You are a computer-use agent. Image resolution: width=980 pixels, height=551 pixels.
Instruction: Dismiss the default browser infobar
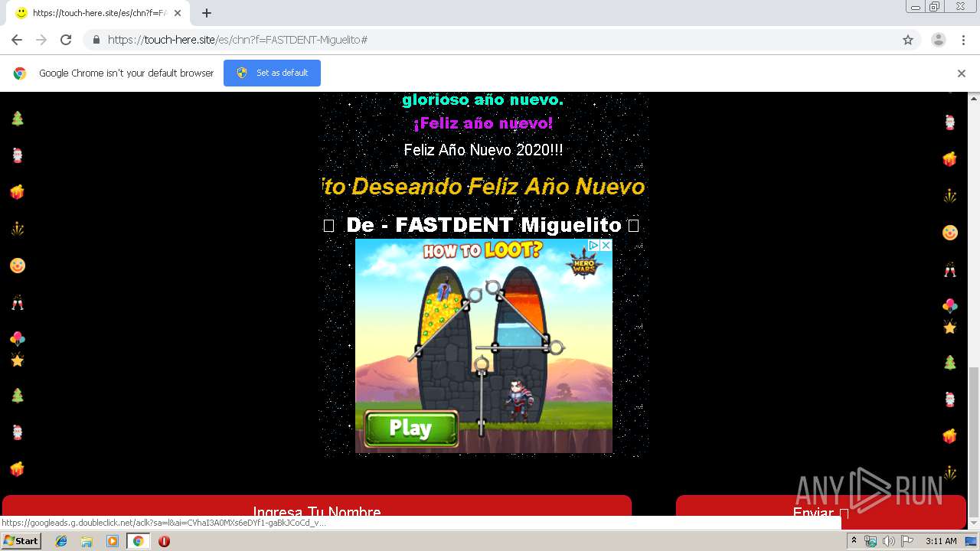click(962, 73)
